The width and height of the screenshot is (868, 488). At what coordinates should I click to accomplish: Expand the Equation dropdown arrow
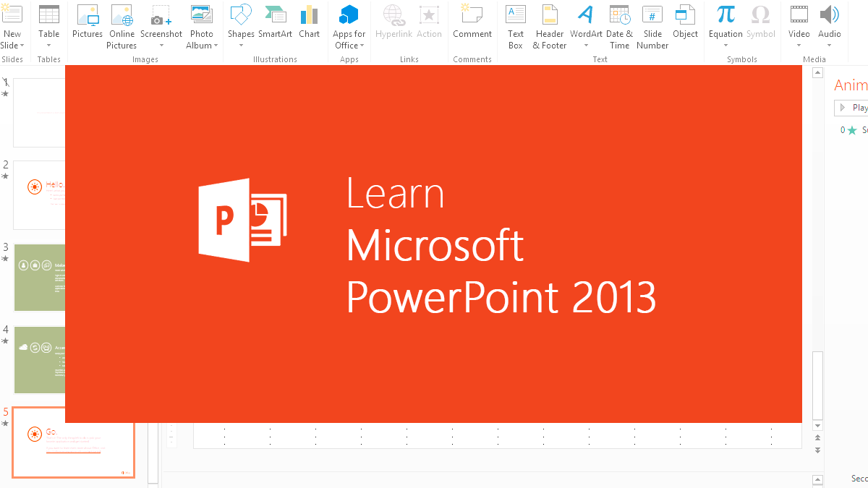coord(726,46)
